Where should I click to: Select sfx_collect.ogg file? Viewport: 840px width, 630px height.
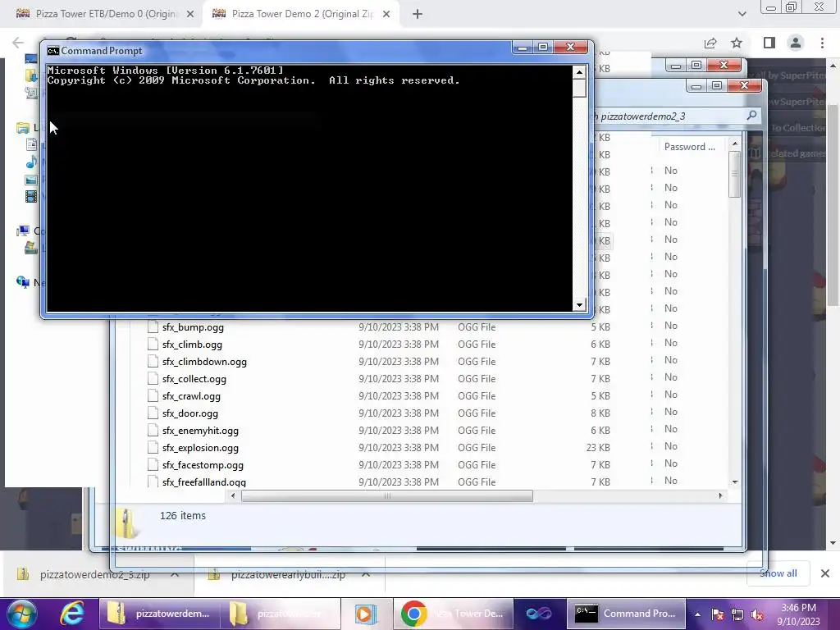coord(194,379)
